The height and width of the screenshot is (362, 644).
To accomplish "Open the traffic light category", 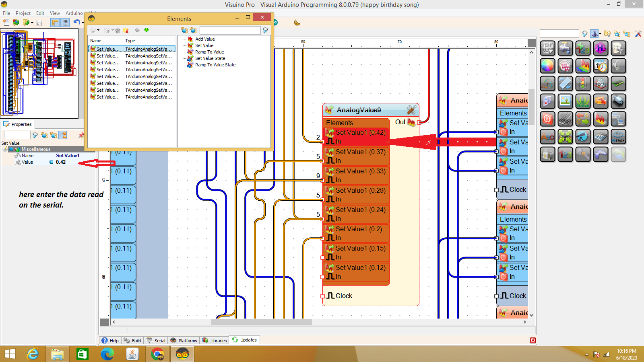I will coord(583,84).
